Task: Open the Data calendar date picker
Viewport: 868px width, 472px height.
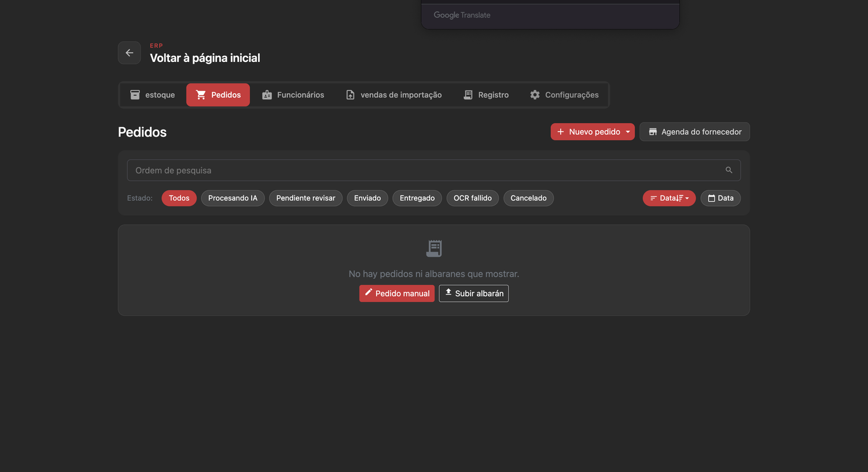Action: (x=720, y=198)
